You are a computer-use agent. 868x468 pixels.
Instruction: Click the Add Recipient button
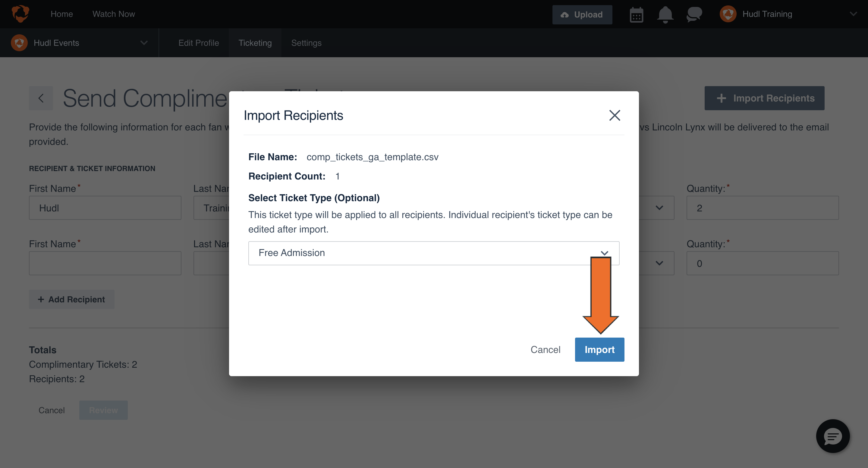[71, 299]
